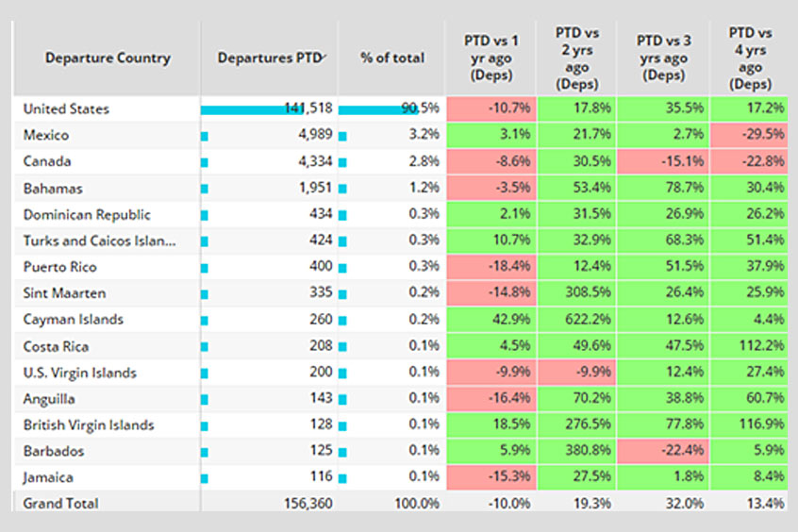Select the PTD vs 1 yr ago header
The width and height of the screenshot is (798, 532).
tap(490, 58)
